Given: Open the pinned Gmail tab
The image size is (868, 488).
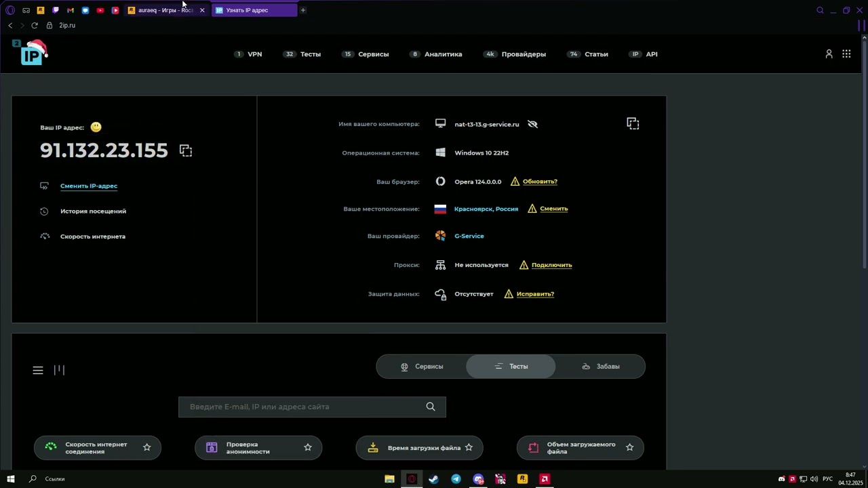Looking at the screenshot, I should point(71,10).
